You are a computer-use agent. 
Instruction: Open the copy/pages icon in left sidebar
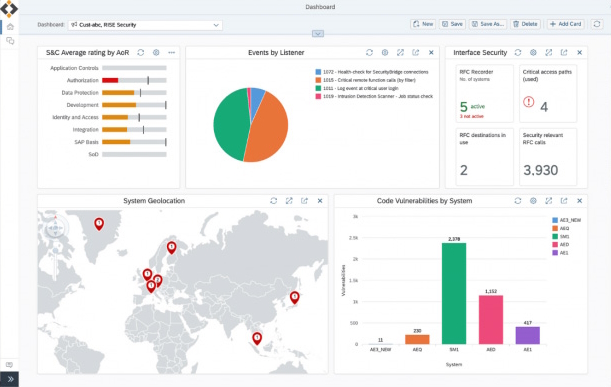coord(10,41)
